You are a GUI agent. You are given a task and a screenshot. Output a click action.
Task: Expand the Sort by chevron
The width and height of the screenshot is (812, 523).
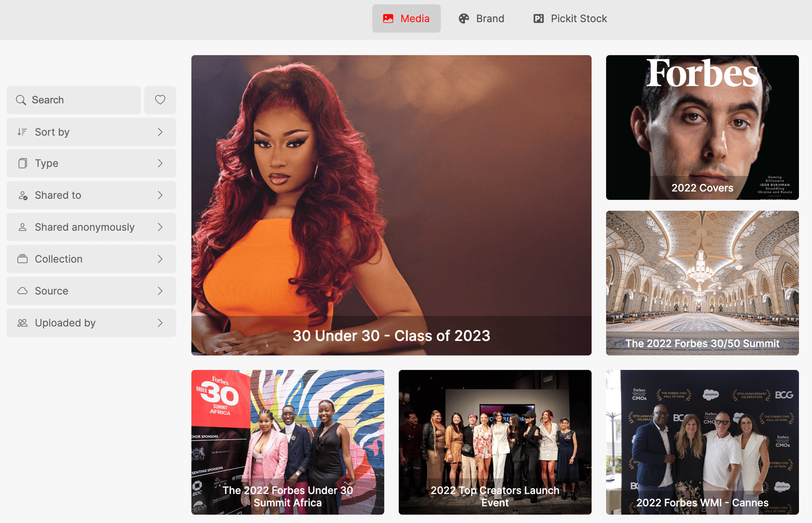coord(160,132)
